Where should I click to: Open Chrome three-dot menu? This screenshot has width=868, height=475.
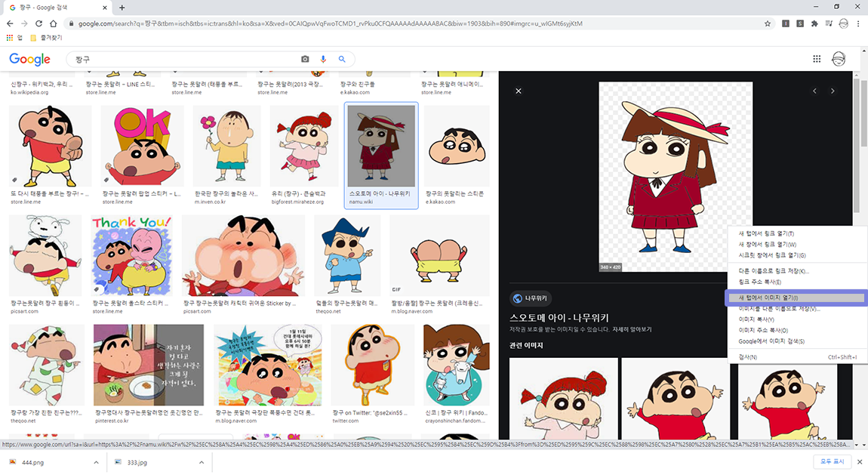[858, 23]
